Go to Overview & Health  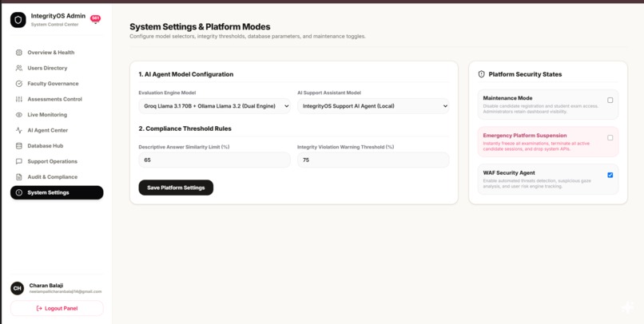point(57,53)
